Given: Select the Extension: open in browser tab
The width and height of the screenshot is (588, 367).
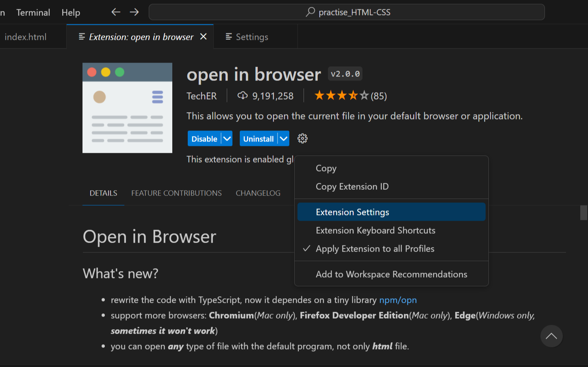Looking at the screenshot, I should point(141,37).
